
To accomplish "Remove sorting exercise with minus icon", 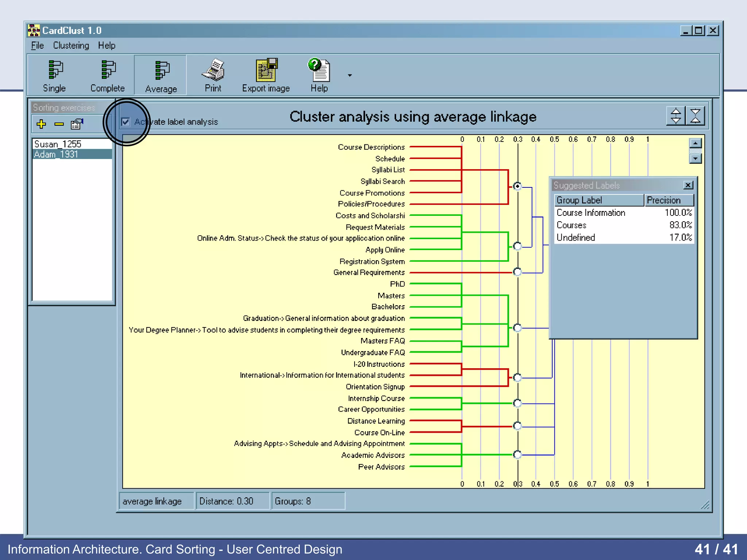I will point(59,124).
